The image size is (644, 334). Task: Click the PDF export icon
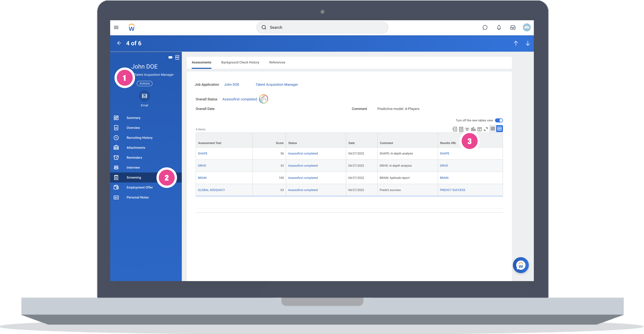tap(177, 58)
